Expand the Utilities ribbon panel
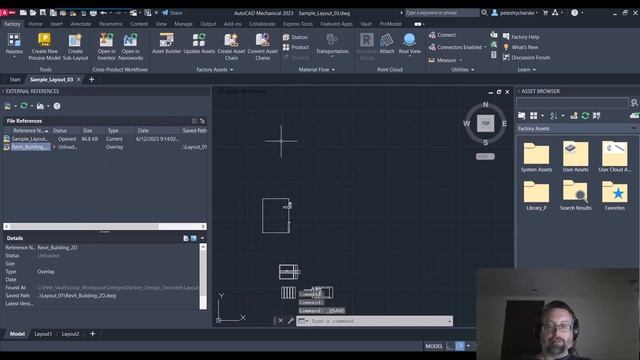The image size is (640, 360). point(463,70)
